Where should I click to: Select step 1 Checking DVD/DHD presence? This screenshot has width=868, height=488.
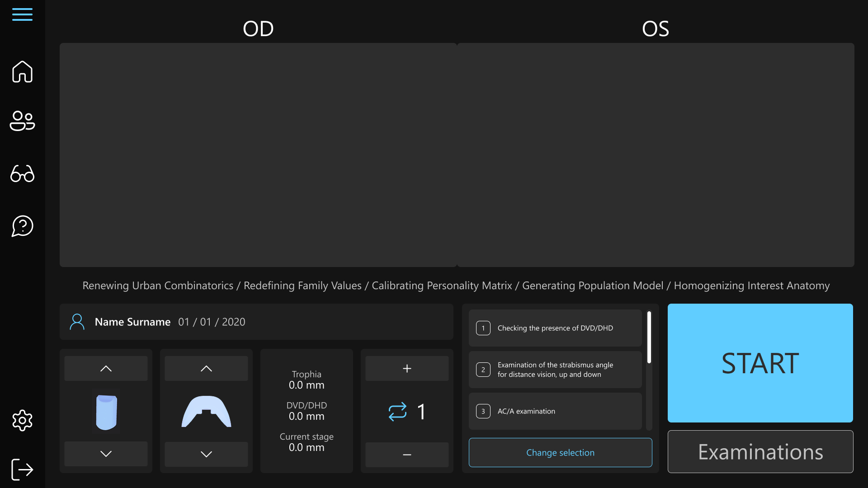click(555, 328)
